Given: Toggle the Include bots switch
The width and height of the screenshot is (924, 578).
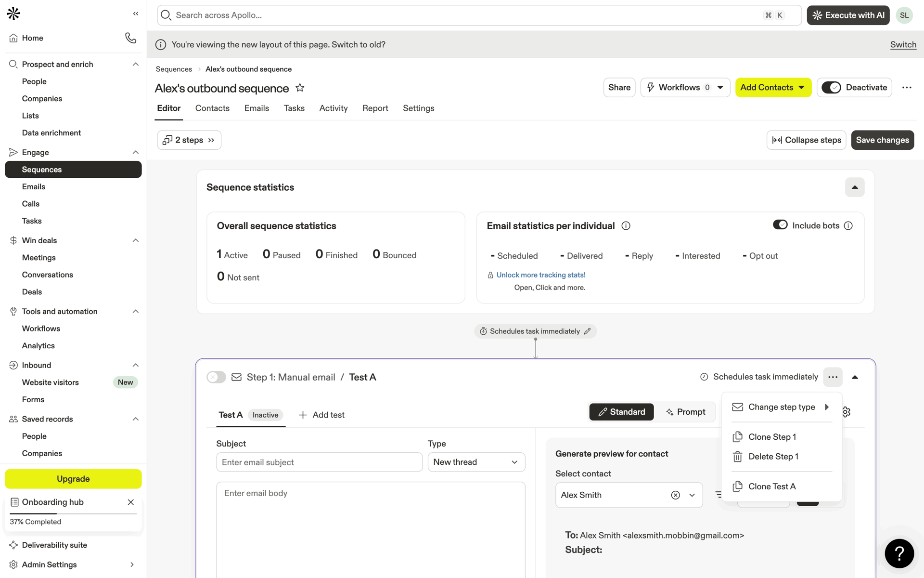Looking at the screenshot, I should 780,225.
